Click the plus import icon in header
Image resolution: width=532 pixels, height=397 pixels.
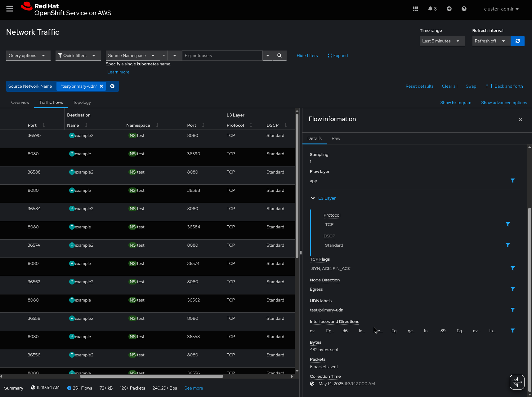(449, 9)
